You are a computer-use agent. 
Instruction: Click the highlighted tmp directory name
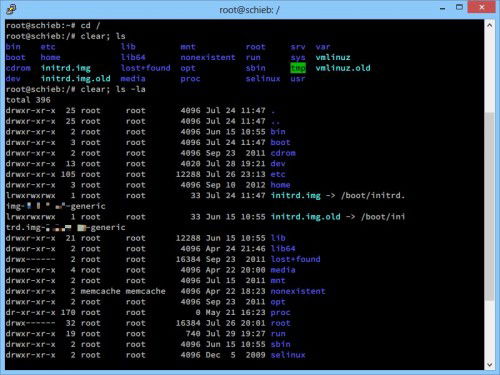(298, 68)
